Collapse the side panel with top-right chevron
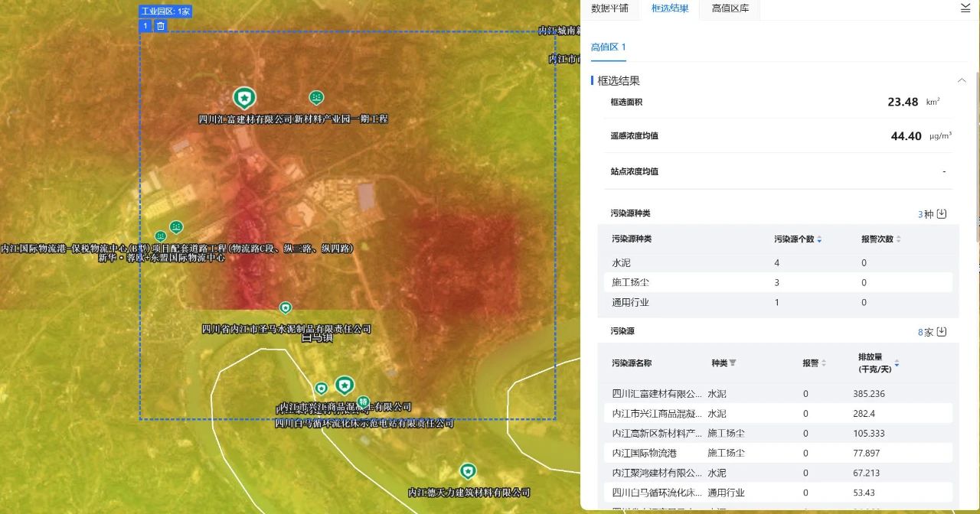 pyautogui.click(x=965, y=8)
